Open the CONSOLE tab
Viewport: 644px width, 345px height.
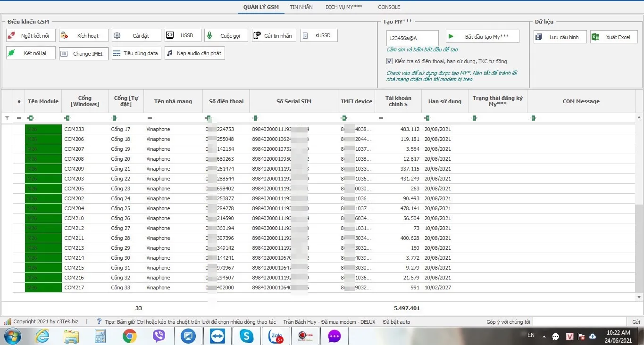tap(389, 7)
